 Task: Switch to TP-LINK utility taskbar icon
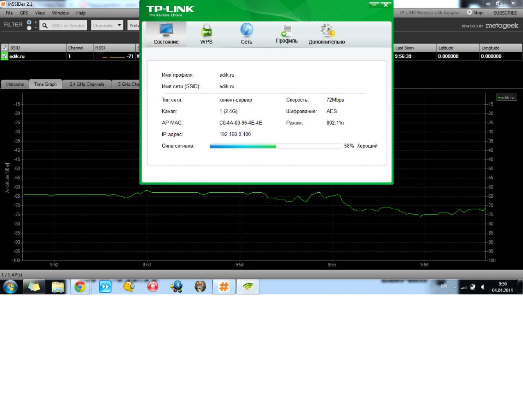click(x=248, y=287)
